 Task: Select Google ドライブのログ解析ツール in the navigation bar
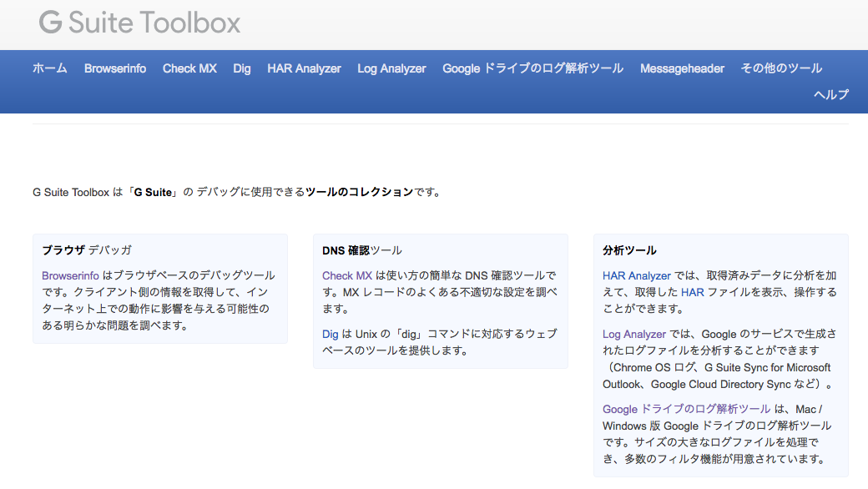tap(532, 68)
